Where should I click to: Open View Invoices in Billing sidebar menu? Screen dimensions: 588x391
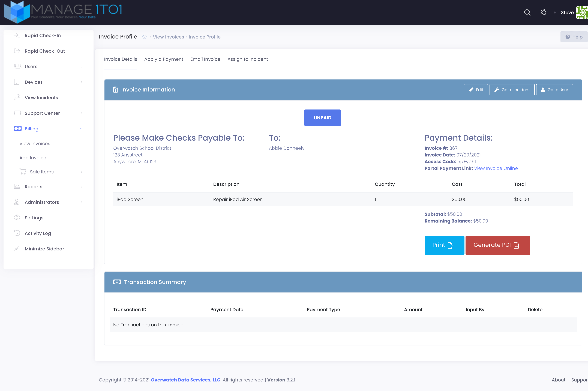[x=35, y=143]
